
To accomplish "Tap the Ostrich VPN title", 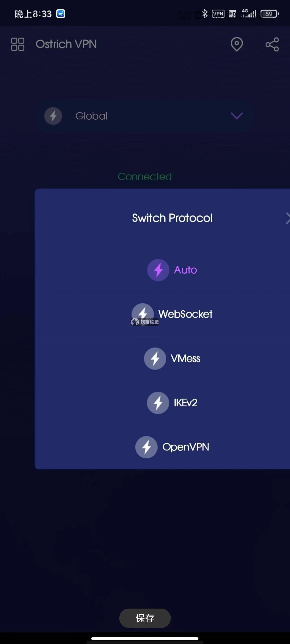I will tap(66, 44).
